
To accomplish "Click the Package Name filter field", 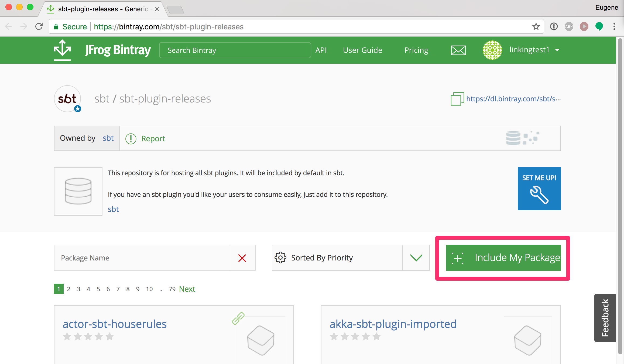I will click(x=142, y=258).
